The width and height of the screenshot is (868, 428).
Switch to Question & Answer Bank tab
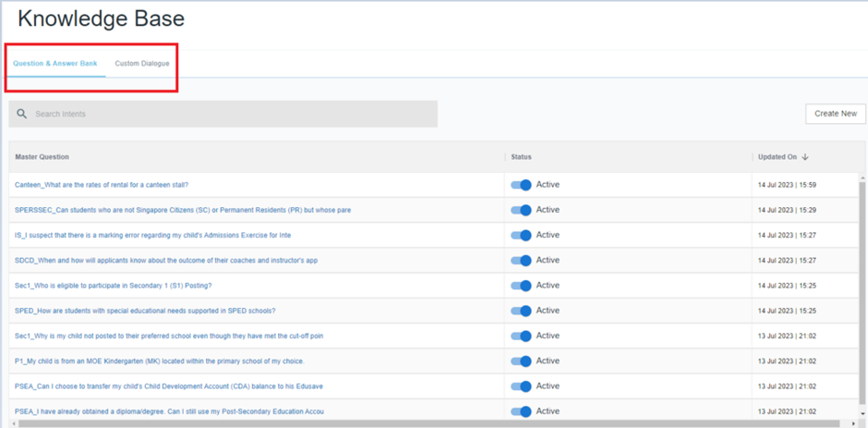(x=55, y=64)
